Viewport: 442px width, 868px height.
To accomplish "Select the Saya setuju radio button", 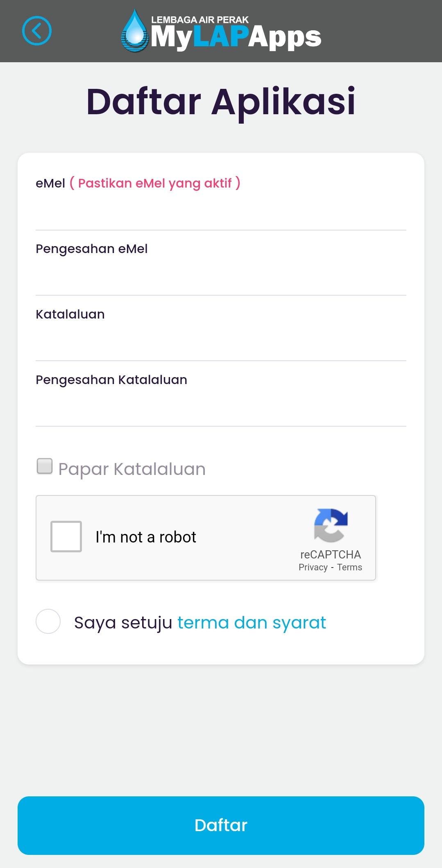I will point(48,622).
